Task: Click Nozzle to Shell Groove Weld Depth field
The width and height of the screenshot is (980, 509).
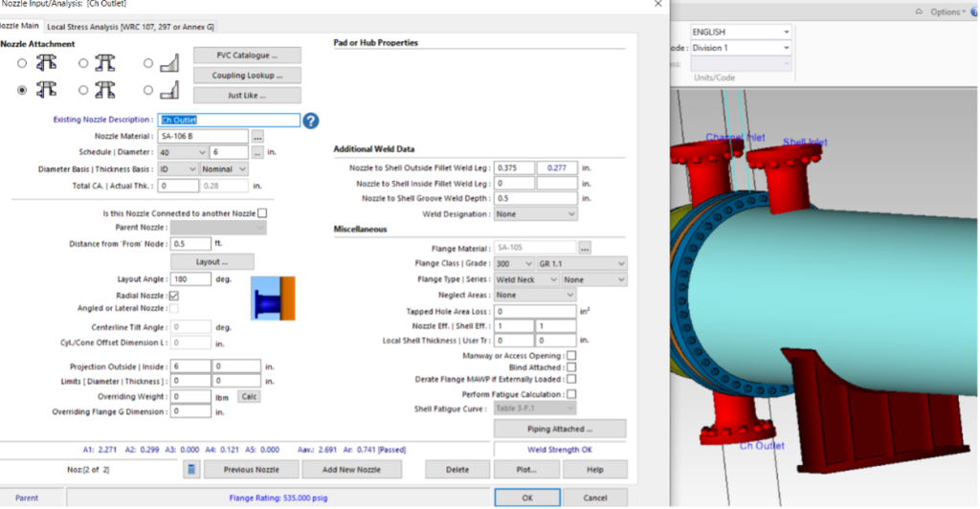Action: pyautogui.click(x=536, y=199)
